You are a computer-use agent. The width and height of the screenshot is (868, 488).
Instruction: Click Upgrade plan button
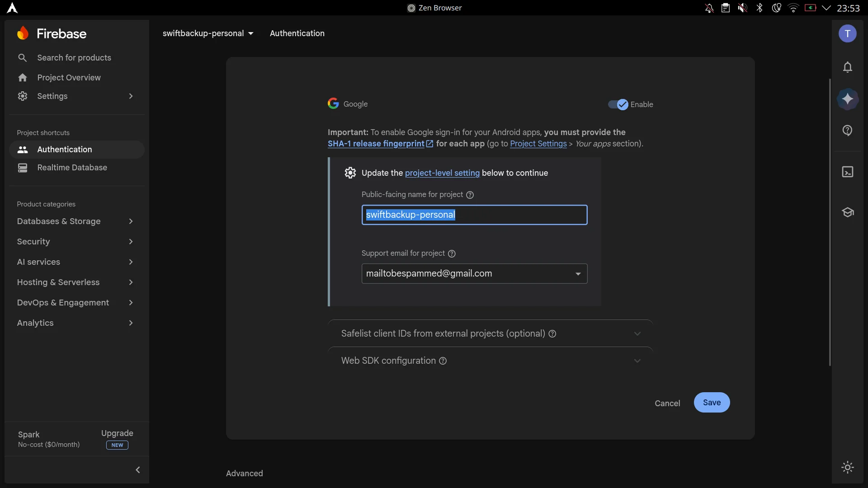[x=117, y=439]
